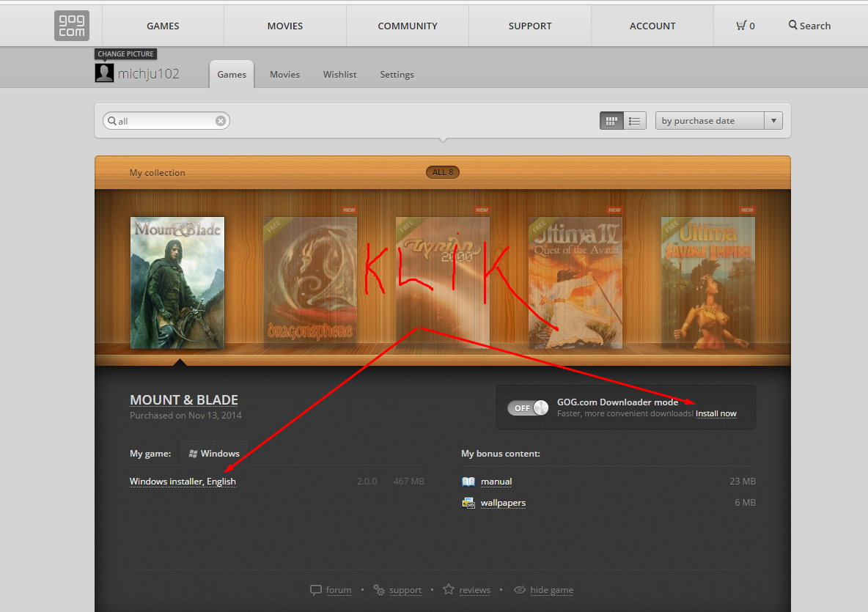Click the '2.0.0' version number

click(367, 482)
